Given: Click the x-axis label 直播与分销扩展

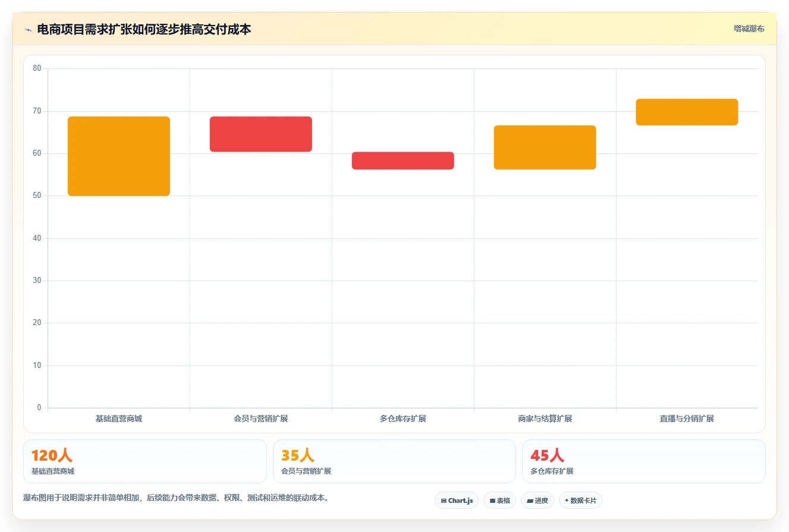Looking at the screenshot, I should click(x=687, y=418).
